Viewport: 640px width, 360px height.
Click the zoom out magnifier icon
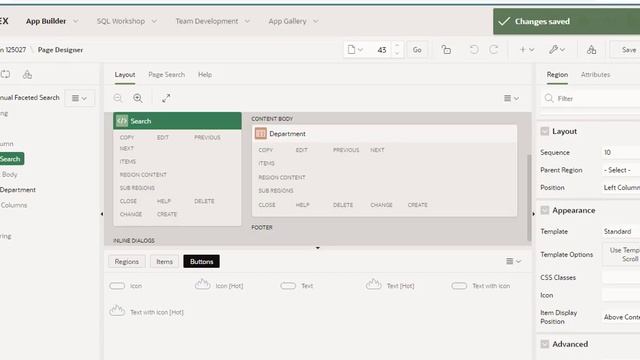[118, 98]
